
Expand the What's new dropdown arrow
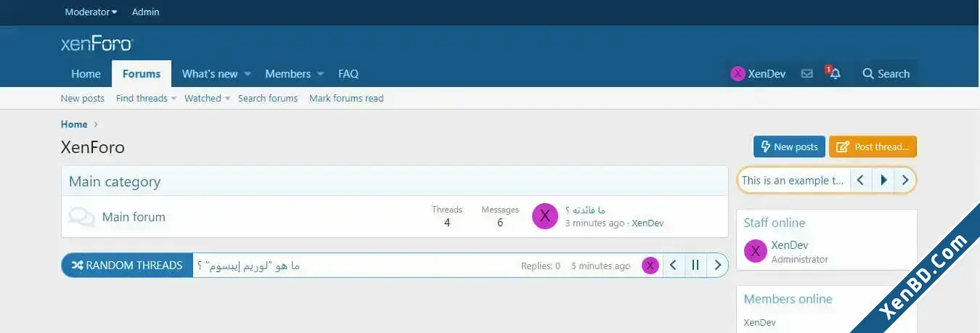pyautogui.click(x=248, y=74)
